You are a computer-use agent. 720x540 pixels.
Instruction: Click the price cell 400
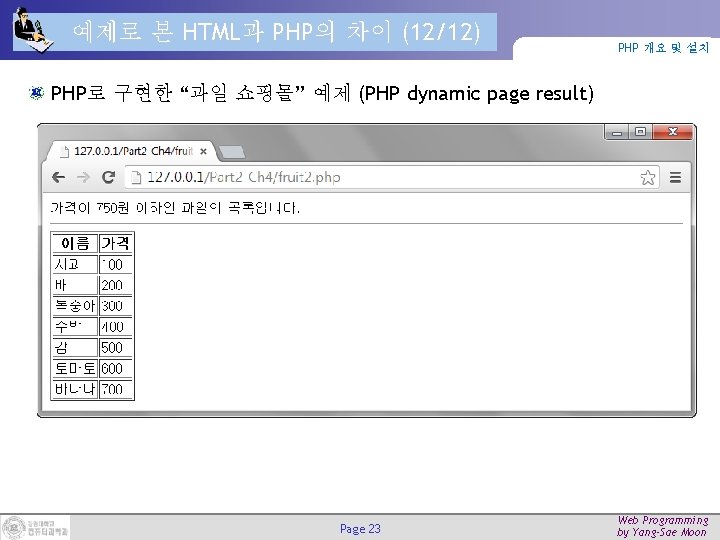(116, 326)
